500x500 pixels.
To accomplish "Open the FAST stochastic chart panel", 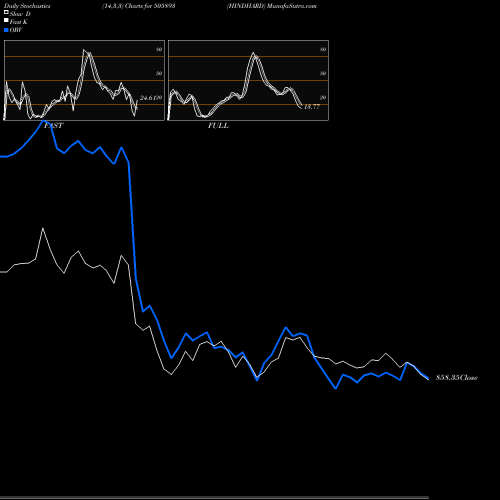I will tap(84, 80).
